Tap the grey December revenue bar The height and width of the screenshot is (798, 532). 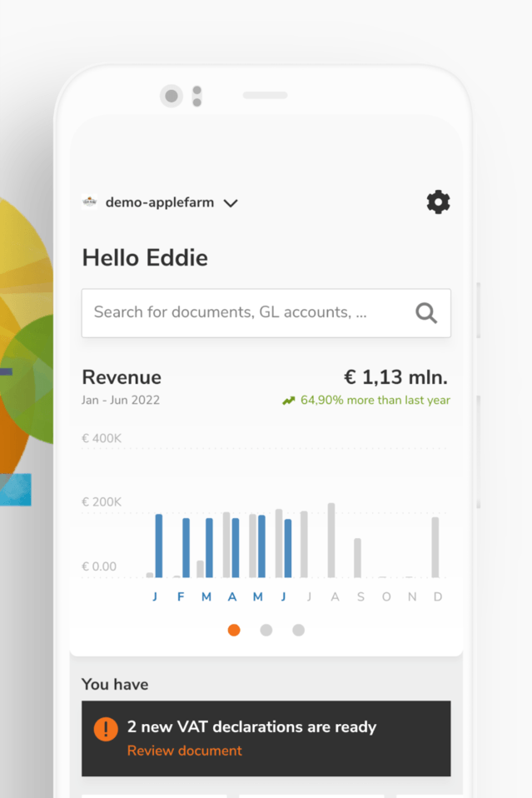pyautogui.click(x=435, y=546)
